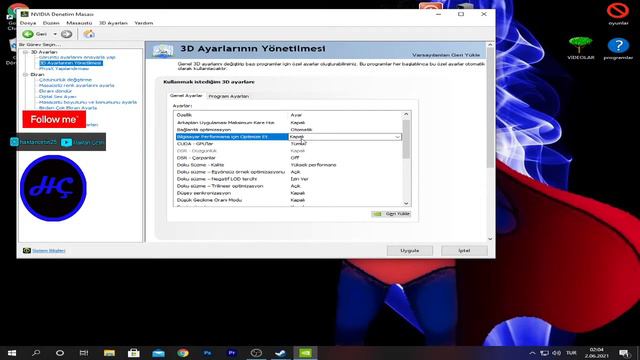The image size is (640, 360).
Task: Select the image settings with preview tree item
Action: coord(77,57)
